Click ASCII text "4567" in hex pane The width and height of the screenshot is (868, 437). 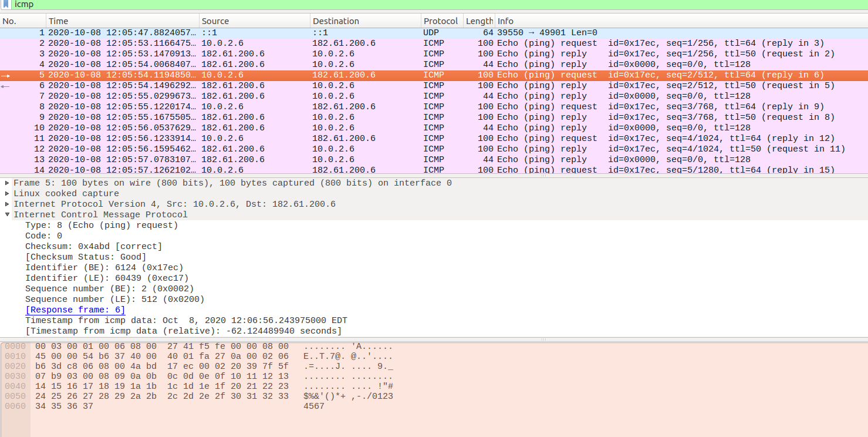click(314, 406)
